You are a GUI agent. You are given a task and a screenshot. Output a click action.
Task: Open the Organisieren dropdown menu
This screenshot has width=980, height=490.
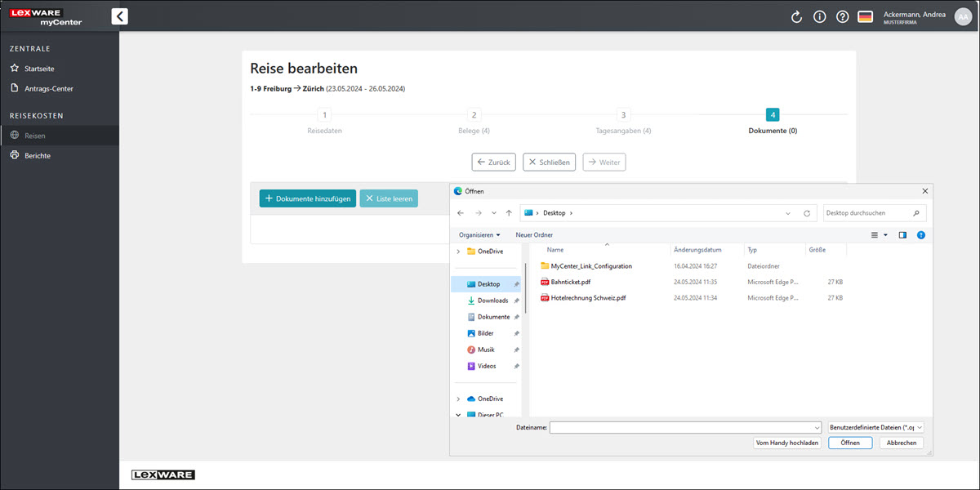tap(479, 235)
